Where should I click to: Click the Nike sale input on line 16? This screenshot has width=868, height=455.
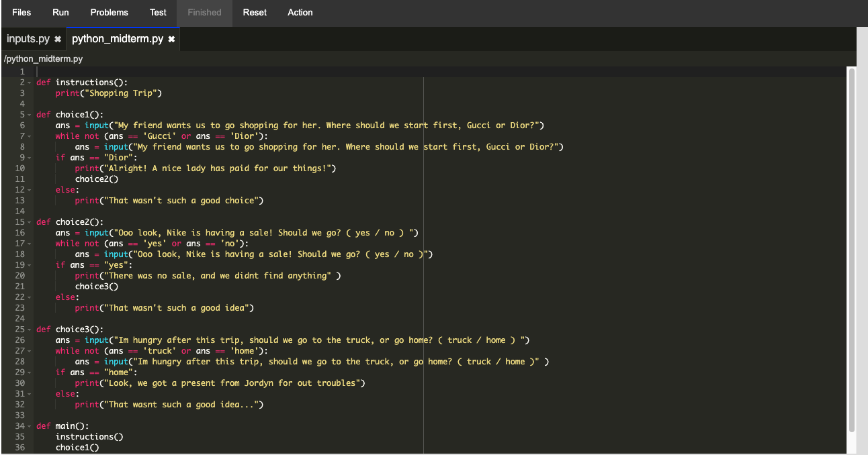(x=237, y=233)
